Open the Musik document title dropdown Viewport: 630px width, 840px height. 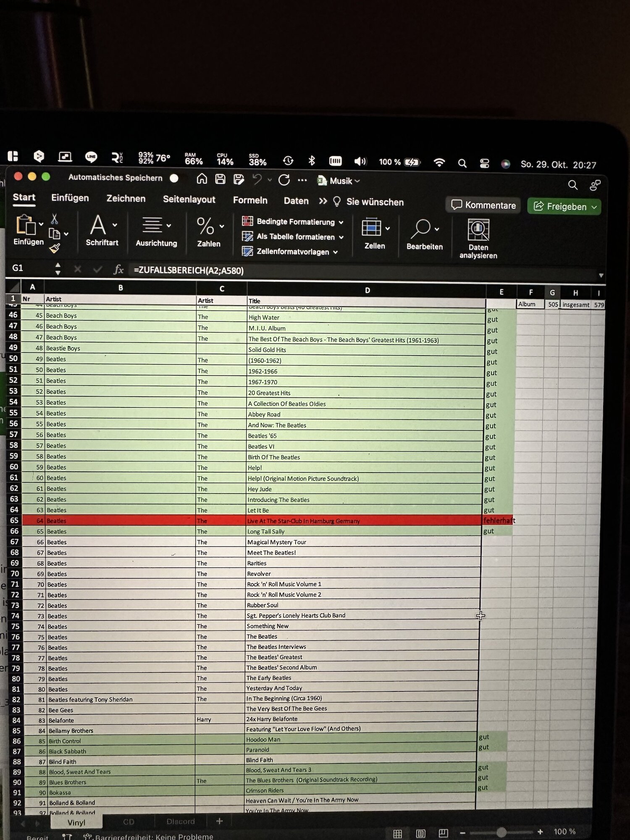(x=339, y=181)
